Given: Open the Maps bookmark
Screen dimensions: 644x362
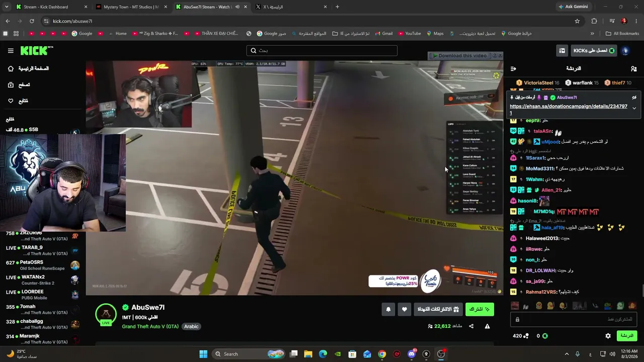Looking at the screenshot, I should [x=435, y=34].
